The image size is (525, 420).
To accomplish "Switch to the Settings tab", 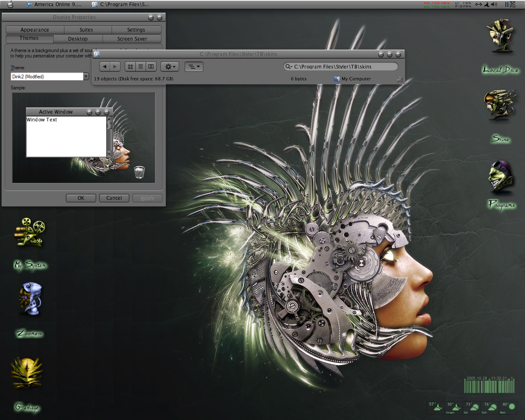I will coord(136,30).
